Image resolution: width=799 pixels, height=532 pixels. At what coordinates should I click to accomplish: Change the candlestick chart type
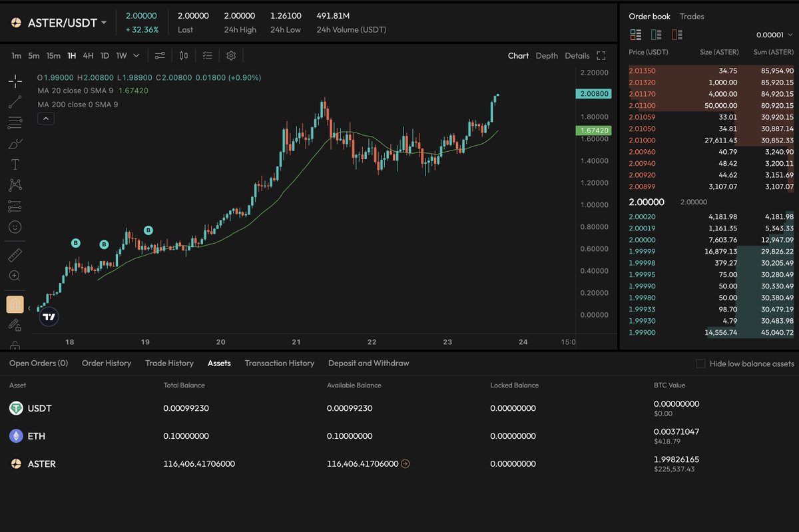184,56
